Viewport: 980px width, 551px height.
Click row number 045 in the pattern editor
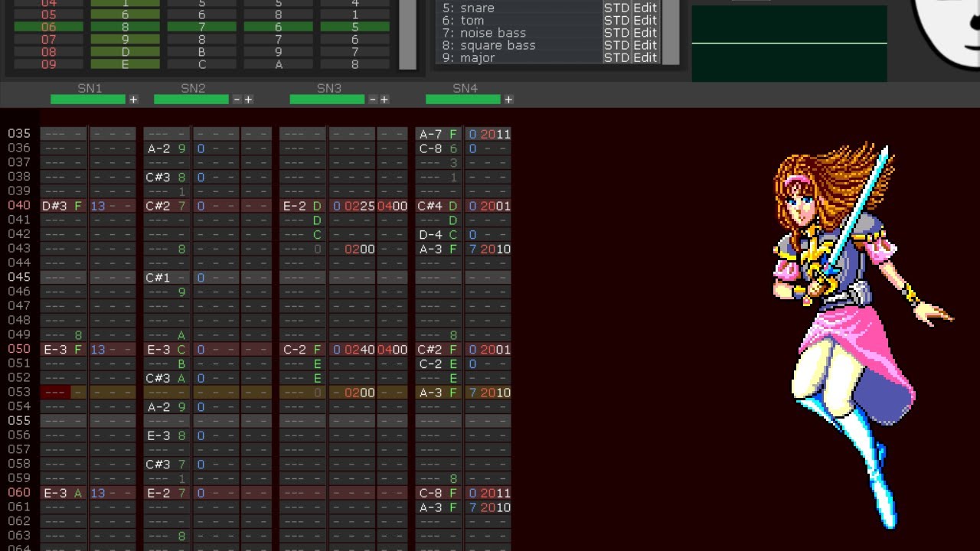(19, 278)
